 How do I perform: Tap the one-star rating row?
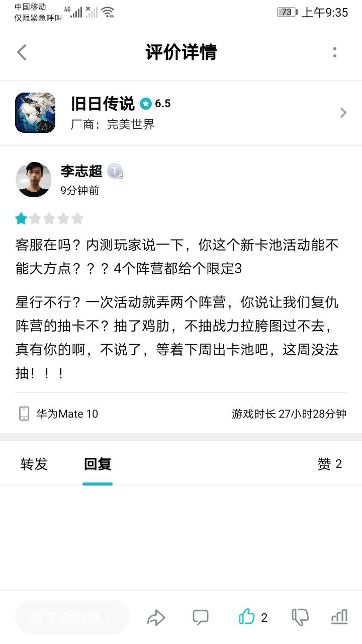click(x=49, y=218)
